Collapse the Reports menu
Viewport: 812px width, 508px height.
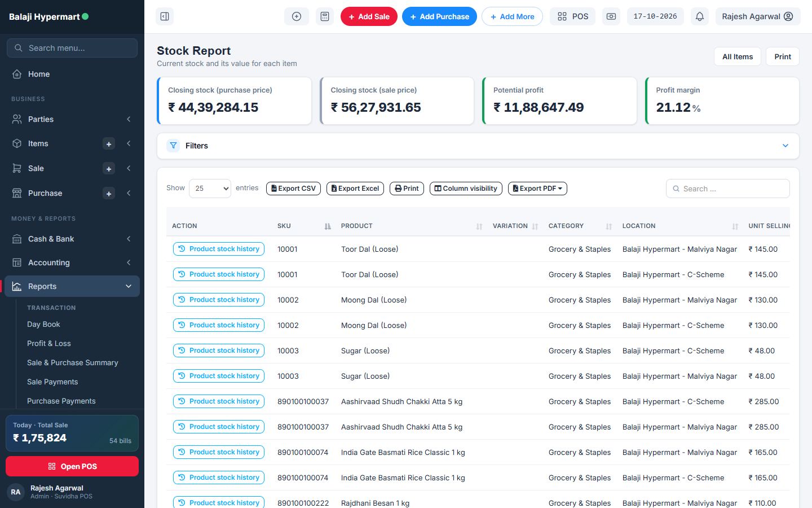click(x=72, y=286)
